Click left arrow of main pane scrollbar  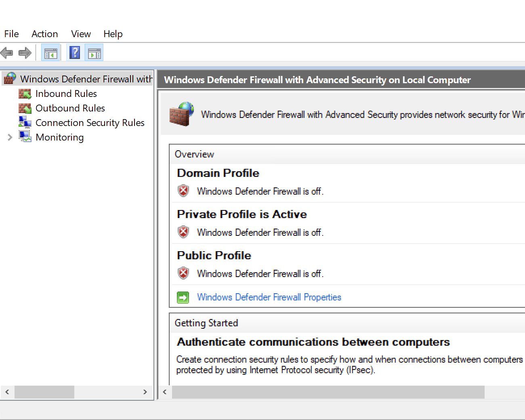[165, 392]
